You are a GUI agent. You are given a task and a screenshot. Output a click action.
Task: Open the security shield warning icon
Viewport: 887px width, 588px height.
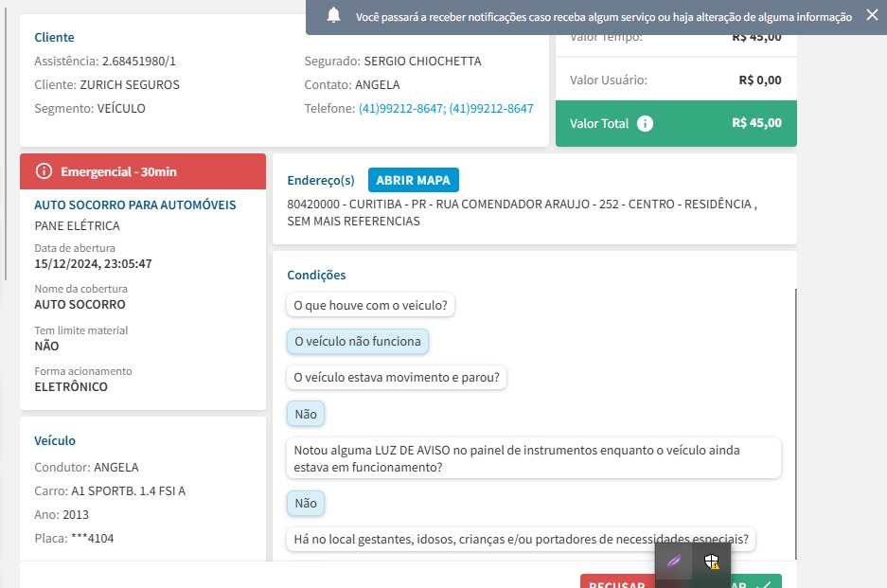712,561
